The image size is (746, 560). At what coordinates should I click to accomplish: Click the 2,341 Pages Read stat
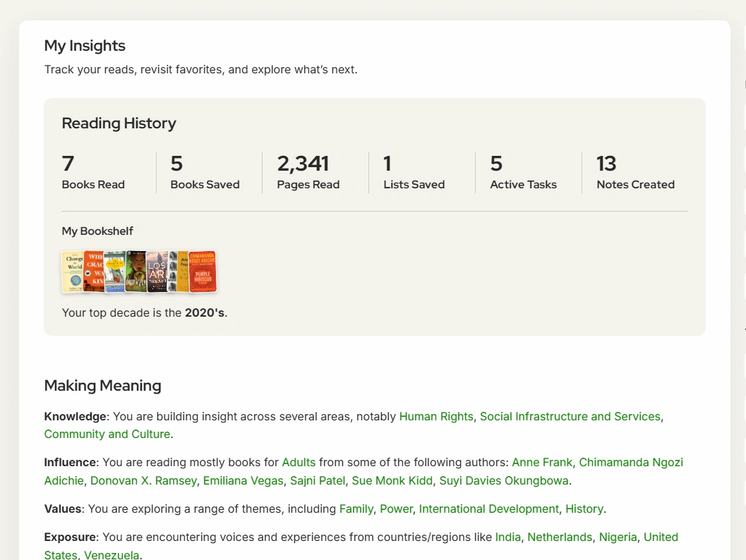pyautogui.click(x=308, y=173)
